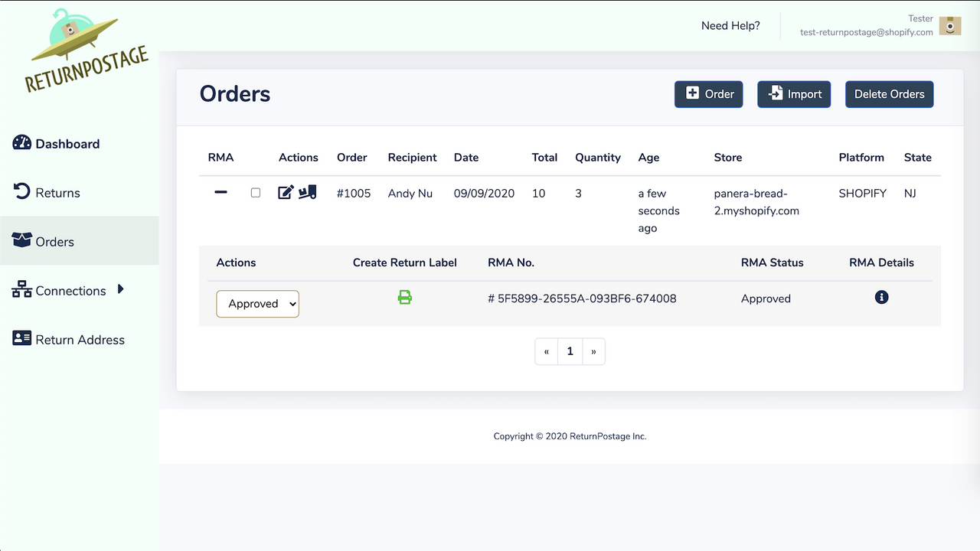Click the Return Address card icon
980x551 pixels.
click(22, 338)
